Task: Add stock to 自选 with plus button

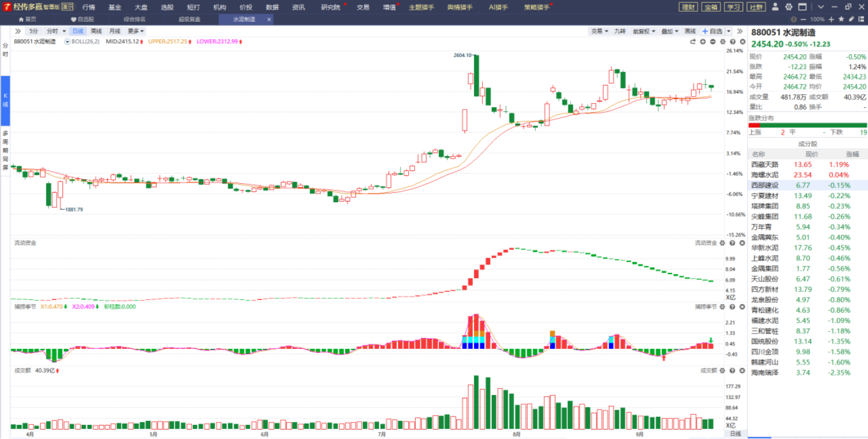Action: [x=713, y=31]
